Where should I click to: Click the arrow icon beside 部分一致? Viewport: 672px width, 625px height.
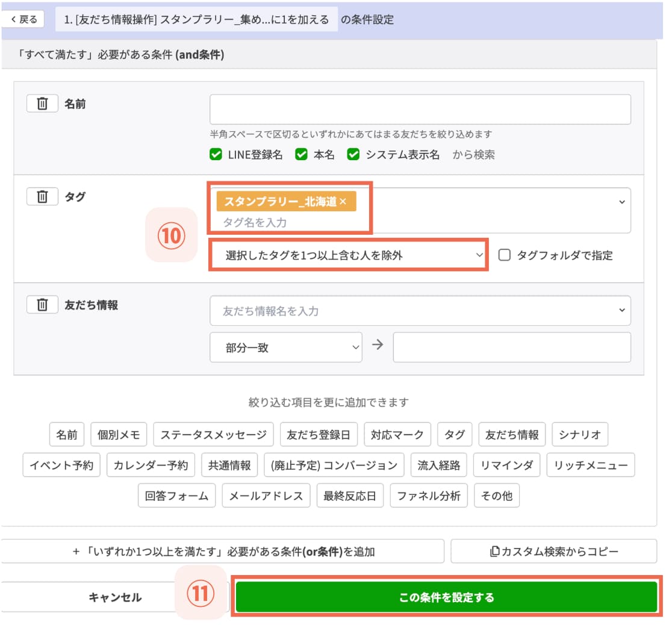377,346
